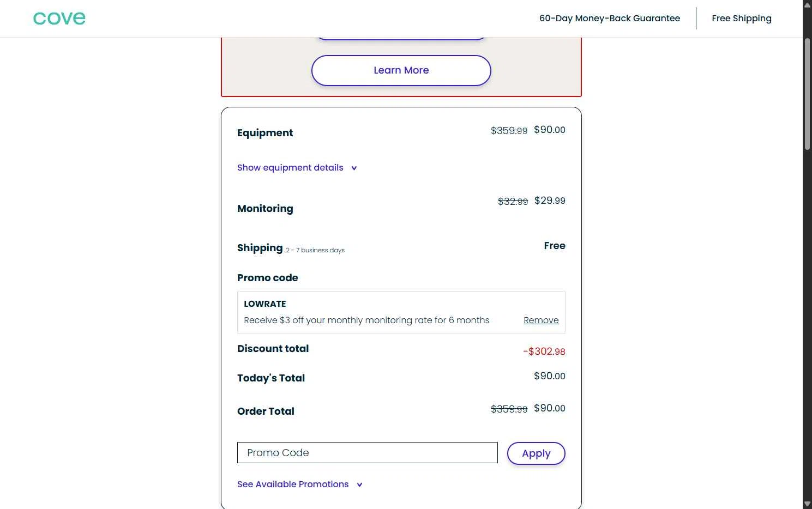Click the Equipment heading

(265, 133)
